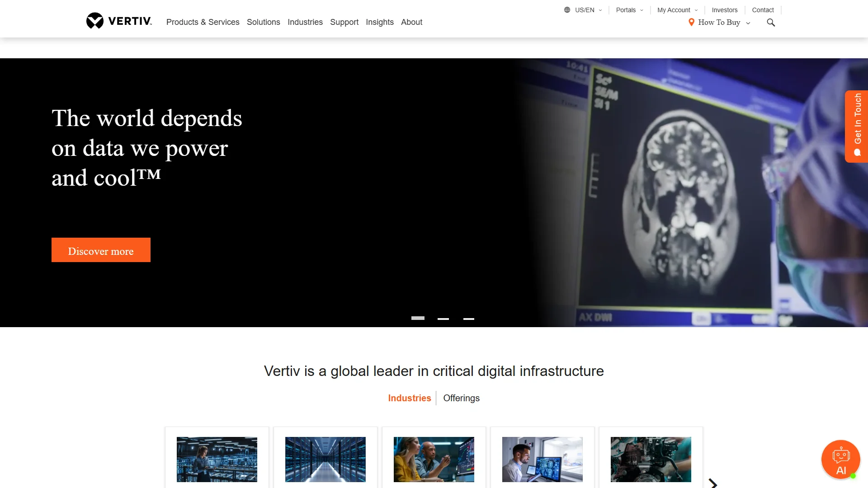Open the Industries nav menu
This screenshot has width=868, height=488.
pyautogui.click(x=305, y=22)
